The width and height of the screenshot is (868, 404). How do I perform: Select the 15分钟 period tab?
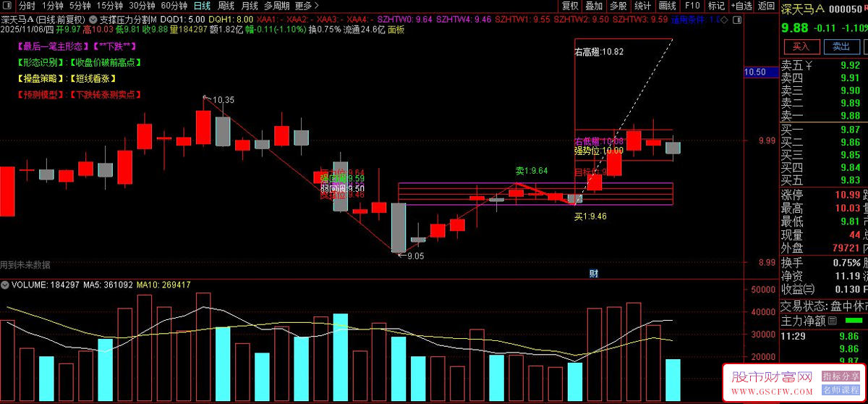point(109,6)
